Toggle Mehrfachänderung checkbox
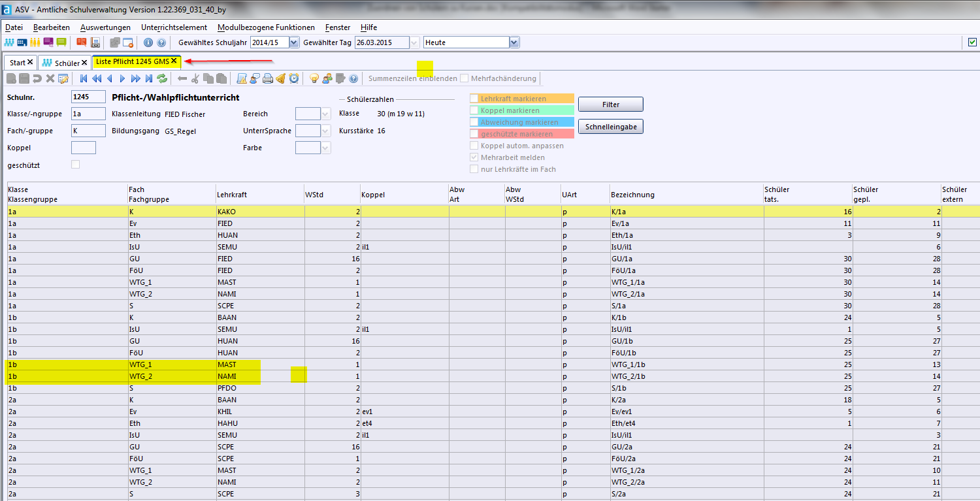Screen dimensions: 980x501 click(464, 78)
